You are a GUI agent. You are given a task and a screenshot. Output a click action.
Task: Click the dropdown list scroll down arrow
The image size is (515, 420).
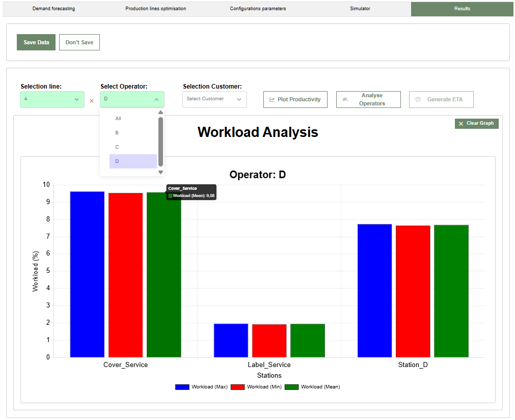pyautogui.click(x=161, y=172)
